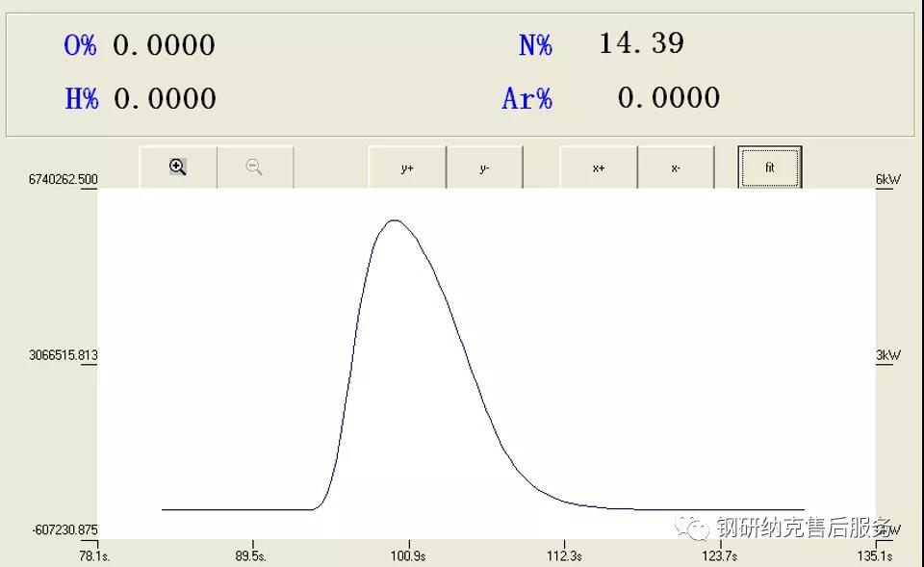Screen dimensions: 924x567
Task: Select the Ar% element label
Action: click(526, 98)
